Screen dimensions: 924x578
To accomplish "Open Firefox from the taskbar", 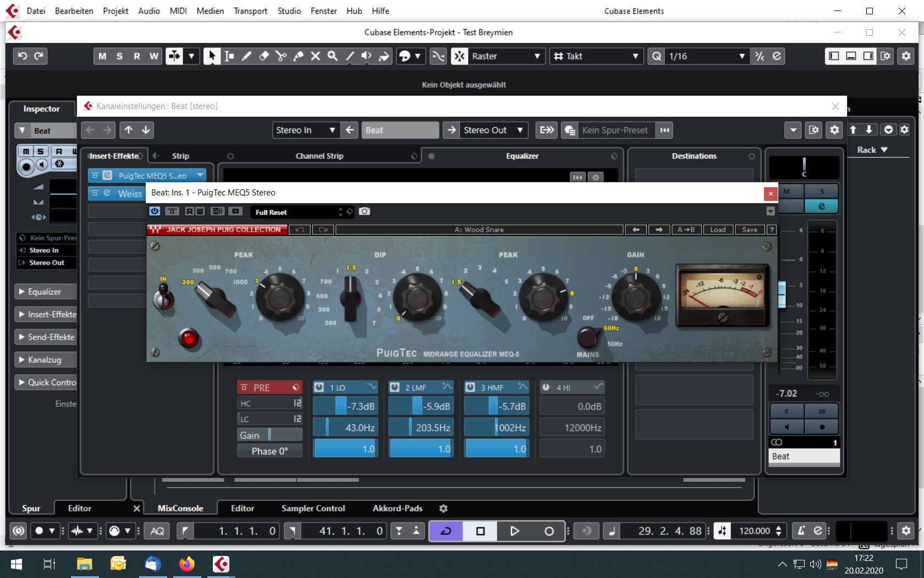I will pyautogui.click(x=187, y=564).
